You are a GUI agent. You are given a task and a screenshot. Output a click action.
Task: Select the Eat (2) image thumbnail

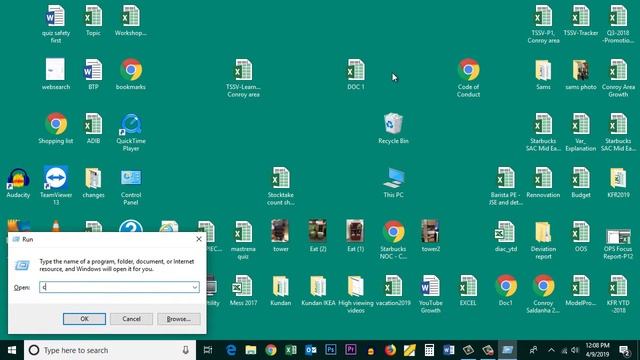click(x=318, y=231)
